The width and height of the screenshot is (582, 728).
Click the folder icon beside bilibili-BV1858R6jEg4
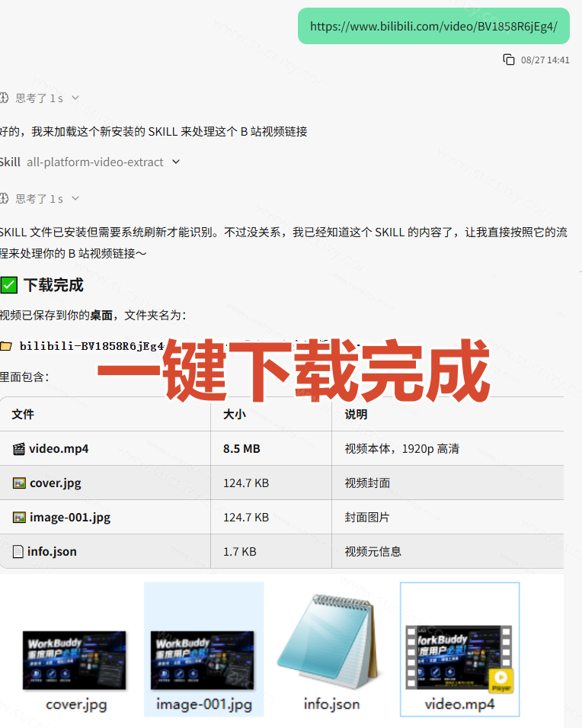[x=6, y=346]
